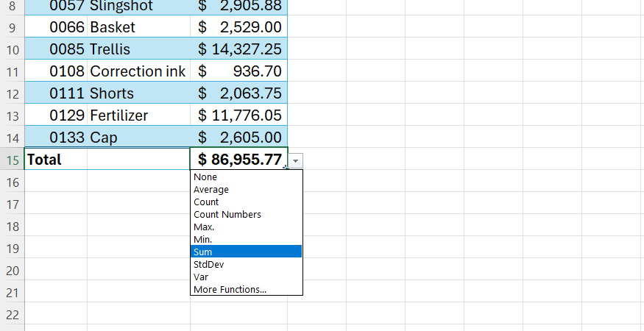This screenshot has width=644, height=331.
Task: Select Var in the totals dropdown
Action: [246, 277]
